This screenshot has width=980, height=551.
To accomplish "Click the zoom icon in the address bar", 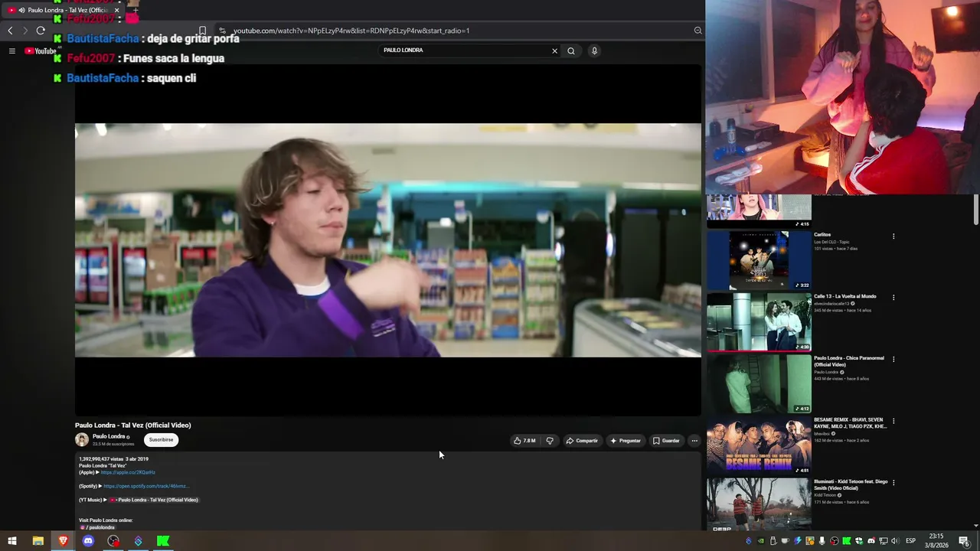I will tap(697, 31).
